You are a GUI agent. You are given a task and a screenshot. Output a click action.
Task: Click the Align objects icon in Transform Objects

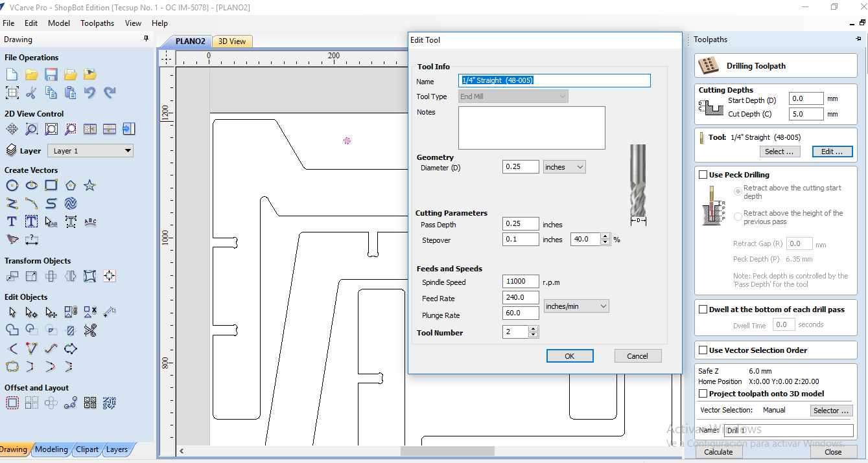[x=110, y=277]
